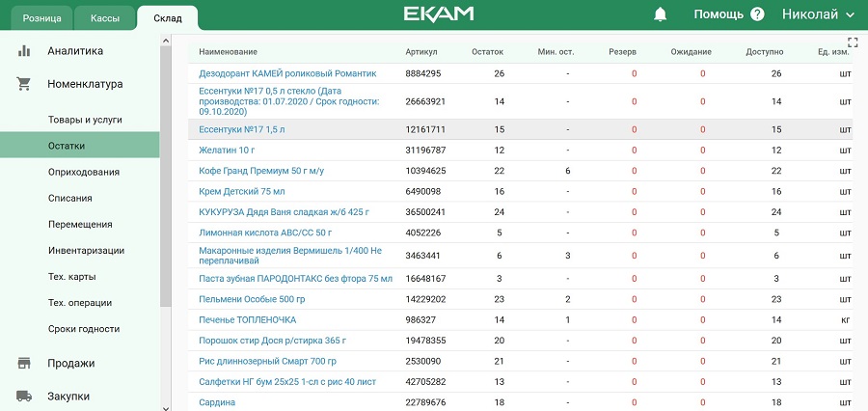The width and height of the screenshot is (868, 411).
Task: Open the Списания page
Action: 70,198
